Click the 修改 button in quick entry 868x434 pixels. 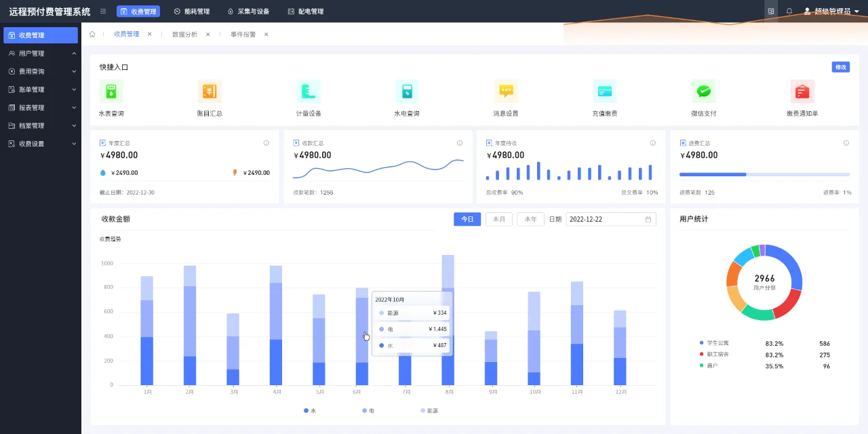click(840, 66)
